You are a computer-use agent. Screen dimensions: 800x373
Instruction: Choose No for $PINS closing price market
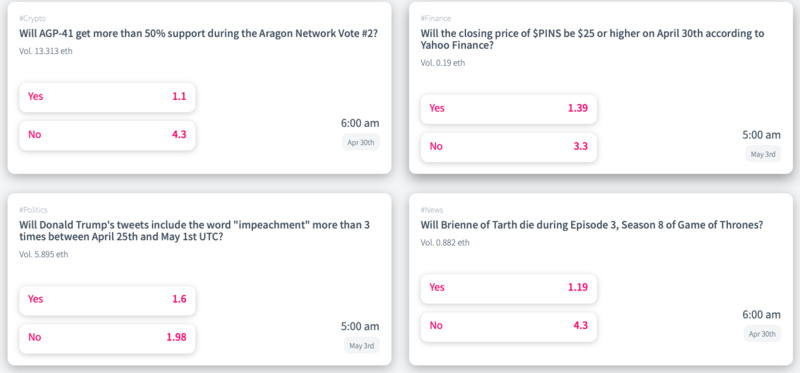pyautogui.click(x=508, y=147)
